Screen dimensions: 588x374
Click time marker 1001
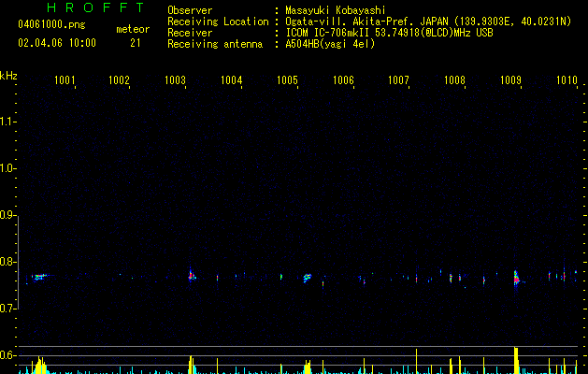pyautogui.click(x=65, y=80)
